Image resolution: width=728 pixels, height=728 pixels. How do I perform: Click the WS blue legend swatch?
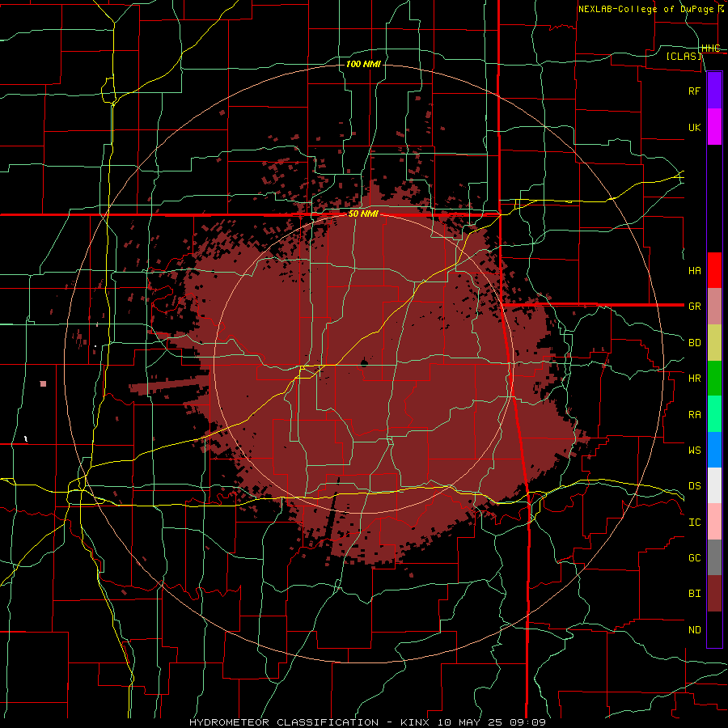714,450
